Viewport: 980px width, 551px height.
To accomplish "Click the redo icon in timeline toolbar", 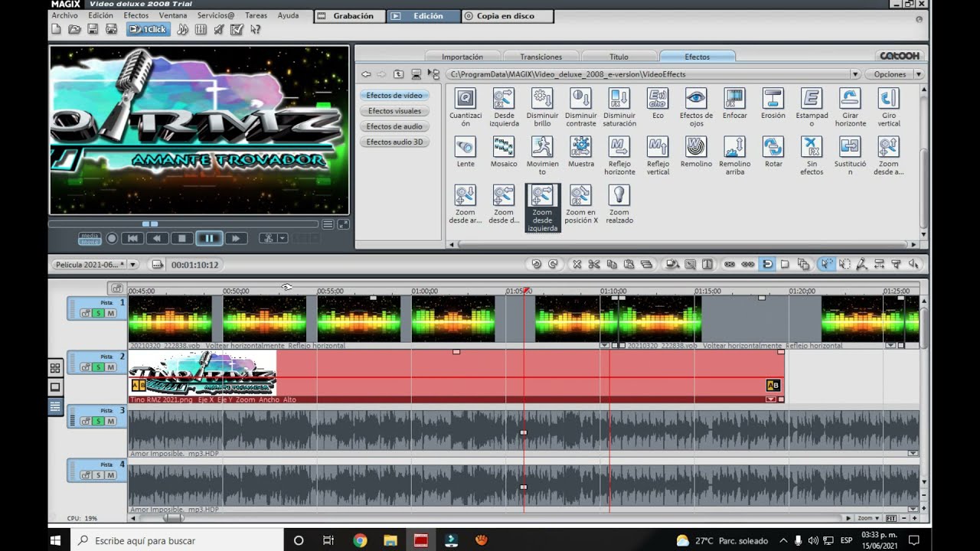I will coord(554,264).
